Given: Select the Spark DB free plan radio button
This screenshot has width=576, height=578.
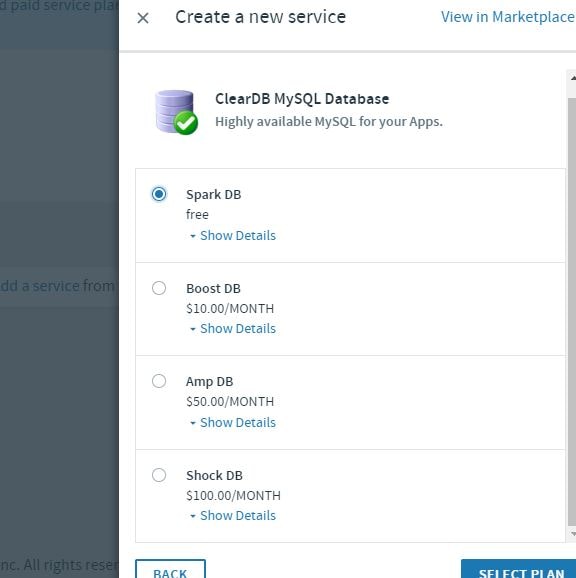Looking at the screenshot, I should coord(159,194).
